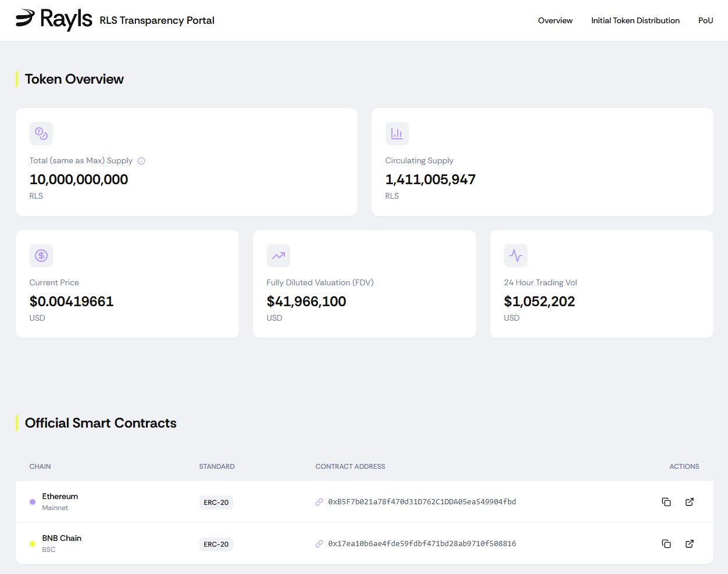Screen dimensions: 728x574
Task: Open Ethereum contract in external explorer
Action: (x=690, y=502)
